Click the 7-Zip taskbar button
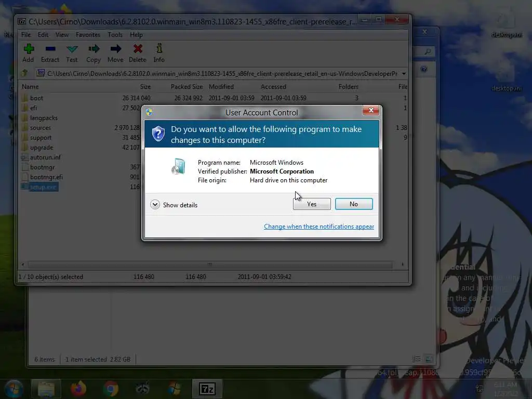The height and width of the screenshot is (399, 532). coord(207,389)
